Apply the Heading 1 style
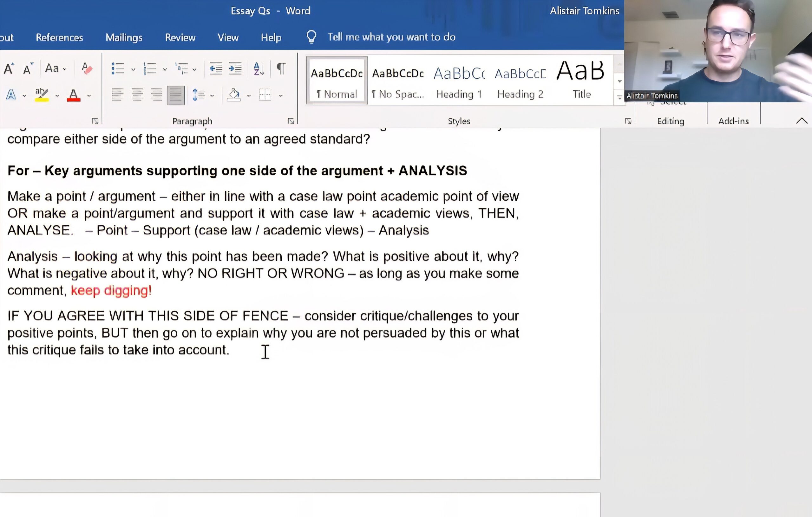 pyautogui.click(x=459, y=81)
